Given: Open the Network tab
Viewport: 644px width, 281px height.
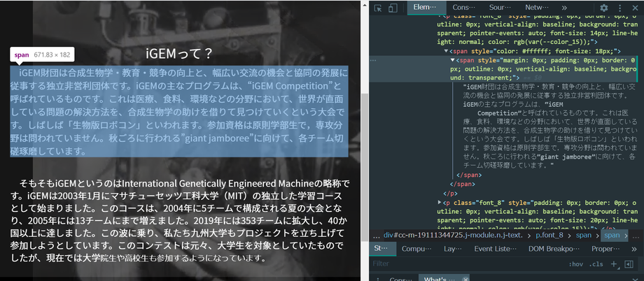Looking at the screenshot, I should pos(537,8).
